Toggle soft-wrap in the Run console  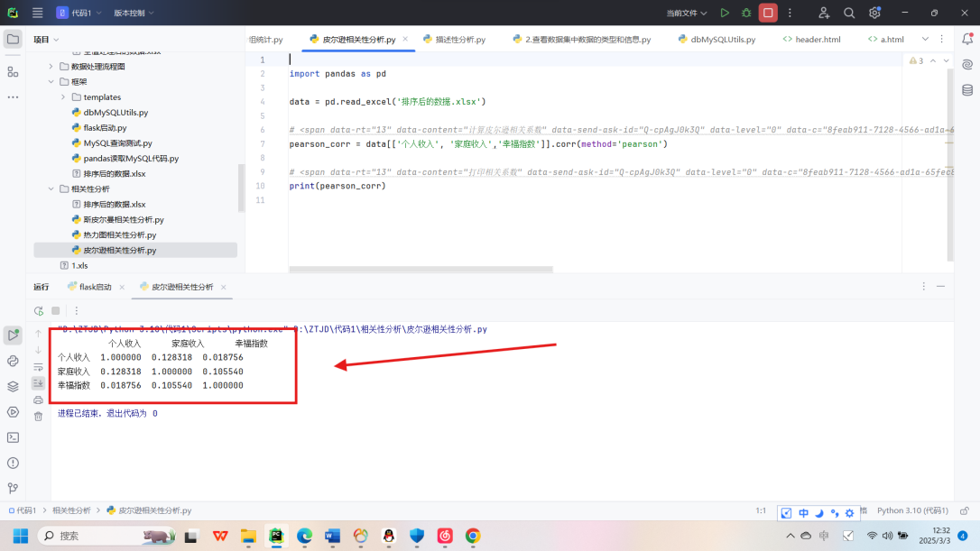[38, 367]
